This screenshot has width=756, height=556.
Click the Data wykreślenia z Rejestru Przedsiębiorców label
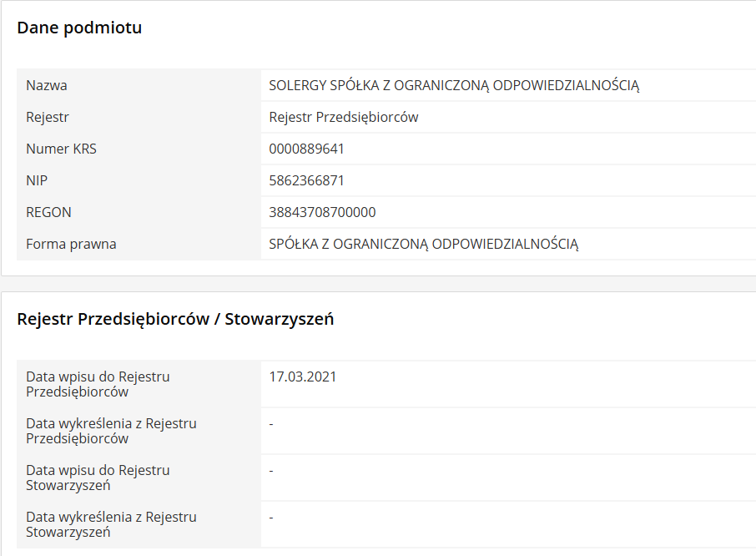click(x=111, y=431)
